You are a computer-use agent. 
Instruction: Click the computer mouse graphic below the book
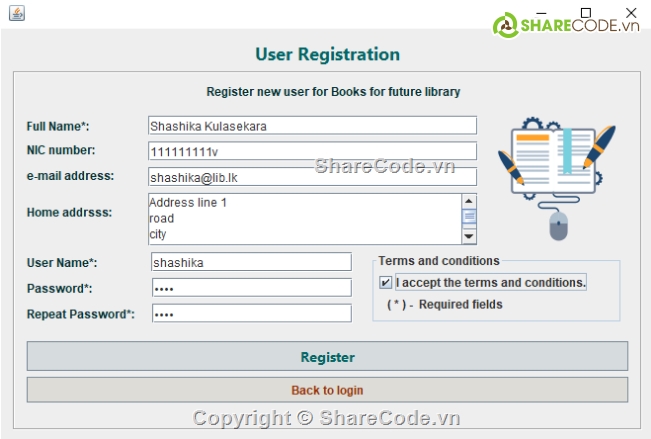(x=557, y=224)
